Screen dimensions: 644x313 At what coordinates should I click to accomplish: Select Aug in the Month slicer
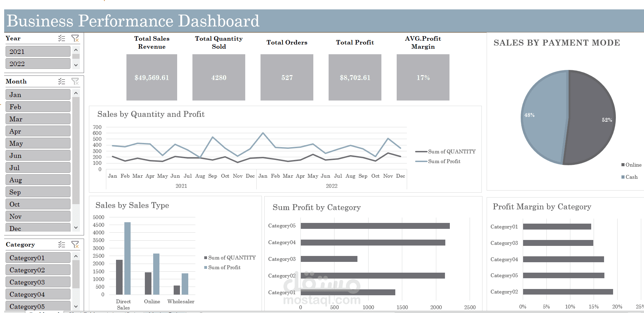point(38,179)
